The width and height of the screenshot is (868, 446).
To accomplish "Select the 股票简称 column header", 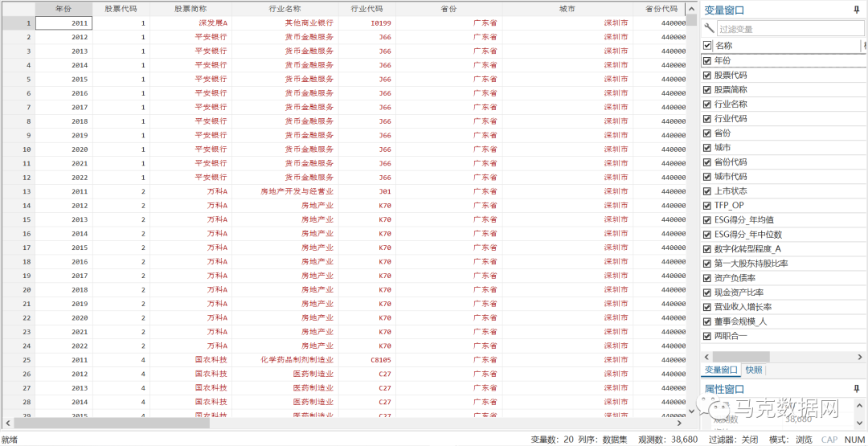I will pyautogui.click(x=190, y=9).
